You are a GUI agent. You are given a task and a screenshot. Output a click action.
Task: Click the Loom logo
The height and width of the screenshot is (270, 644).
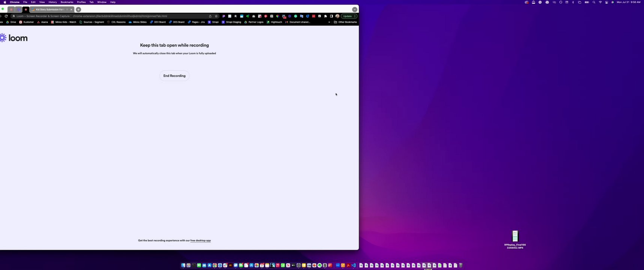pyautogui.click(x=13, y=38)
